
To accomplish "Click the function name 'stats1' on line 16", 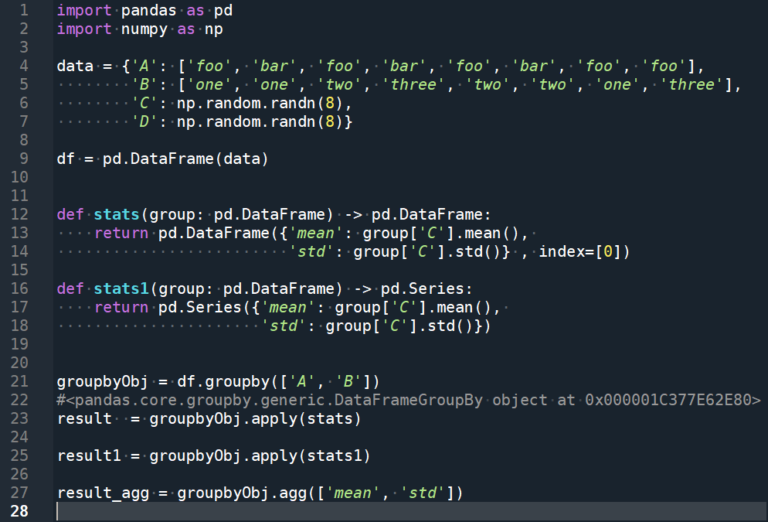I will (121, 289).
